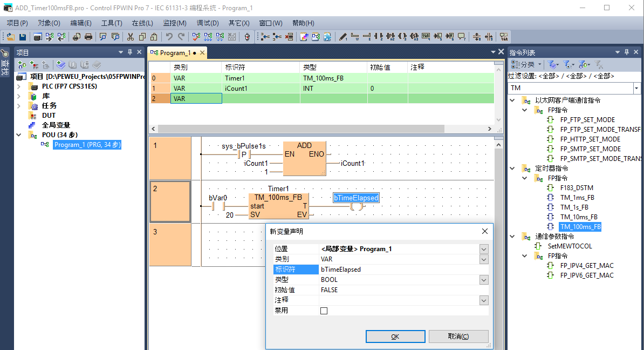Screen dimensions: 644x350
Task: Collapse the POU (34 步) tree node
Action: pos(19,135)
